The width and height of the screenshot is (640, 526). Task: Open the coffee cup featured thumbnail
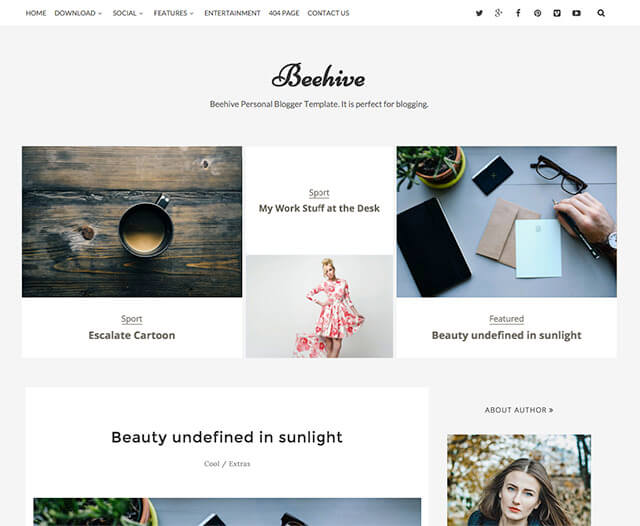point(132,222)
